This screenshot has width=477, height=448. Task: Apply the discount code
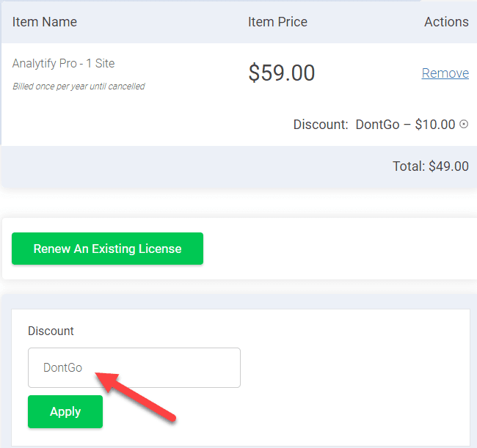click(65, 411)
